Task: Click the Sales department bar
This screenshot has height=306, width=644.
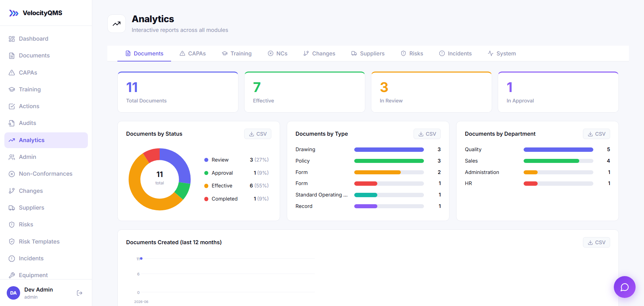Action: tap(558, 161)
